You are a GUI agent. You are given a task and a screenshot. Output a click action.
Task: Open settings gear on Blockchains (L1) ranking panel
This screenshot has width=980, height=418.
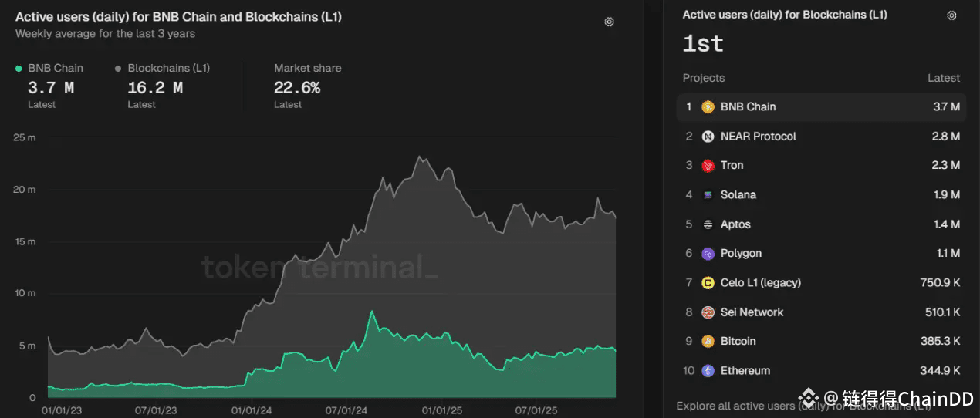[951, 15]
